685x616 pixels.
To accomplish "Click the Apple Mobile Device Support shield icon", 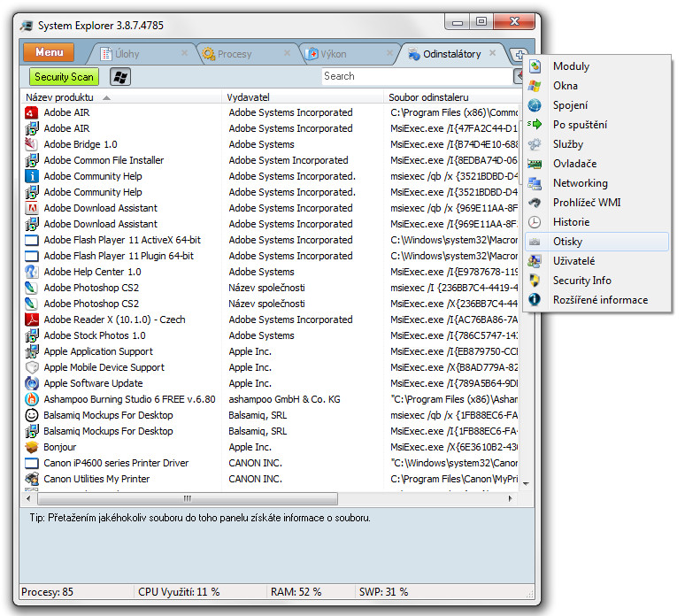I will [x=32, y=367].
